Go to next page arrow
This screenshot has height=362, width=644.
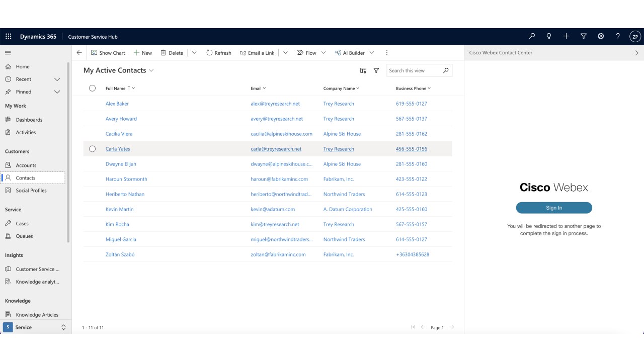coord(452,327)
